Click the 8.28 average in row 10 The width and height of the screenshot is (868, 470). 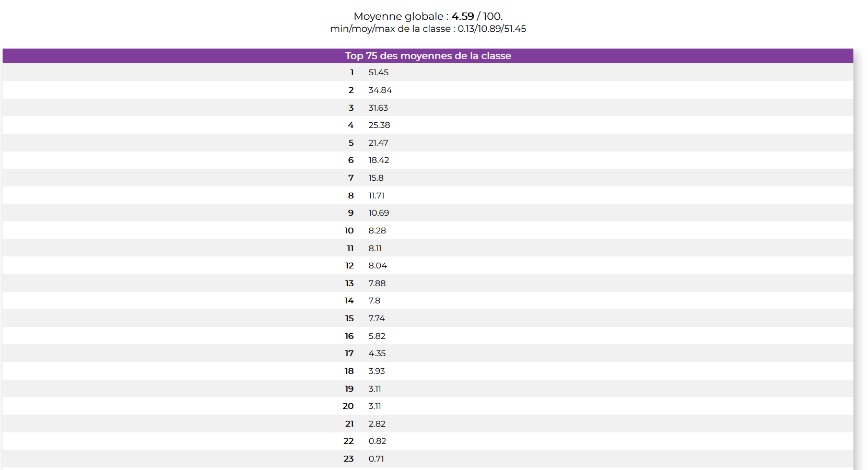(x=377, y=231)
